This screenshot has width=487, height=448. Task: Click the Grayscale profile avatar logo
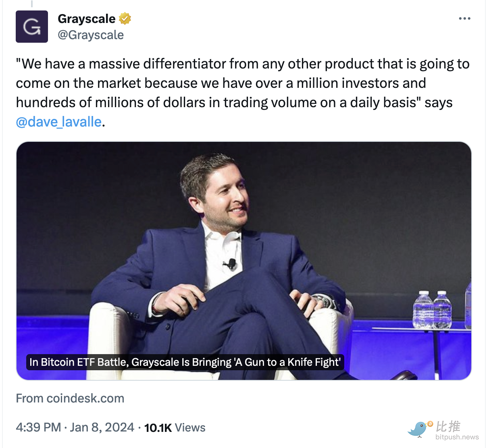pyautogui.click(x=32, y=27)
